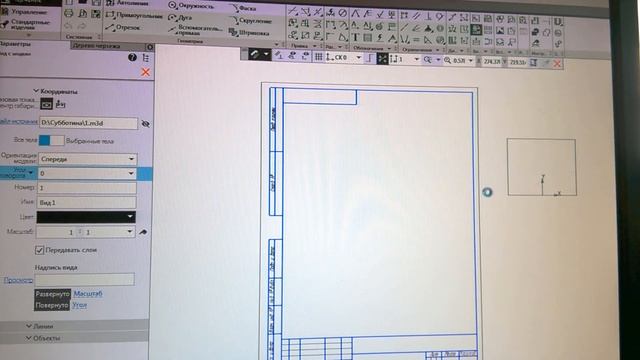The width and height of the screenshot is (640, 360).
Task: Open the dropdown arrow beside the dark tool button
Action: (266, 54)
